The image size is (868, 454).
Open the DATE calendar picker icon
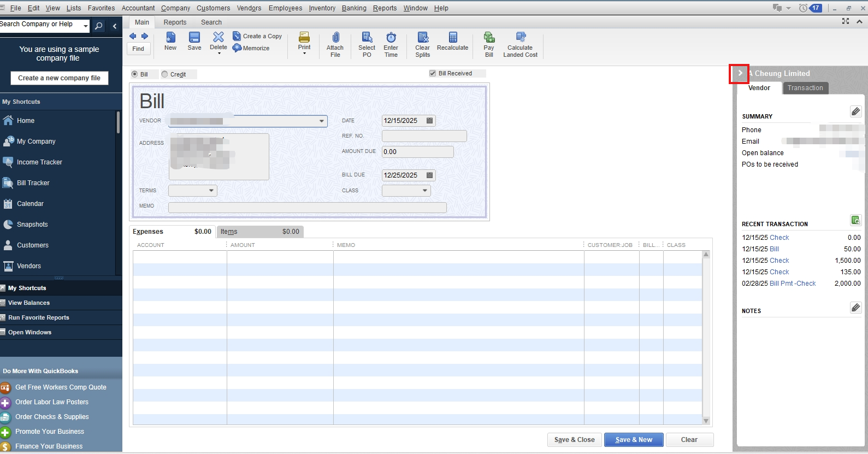(x=429, y=121)
